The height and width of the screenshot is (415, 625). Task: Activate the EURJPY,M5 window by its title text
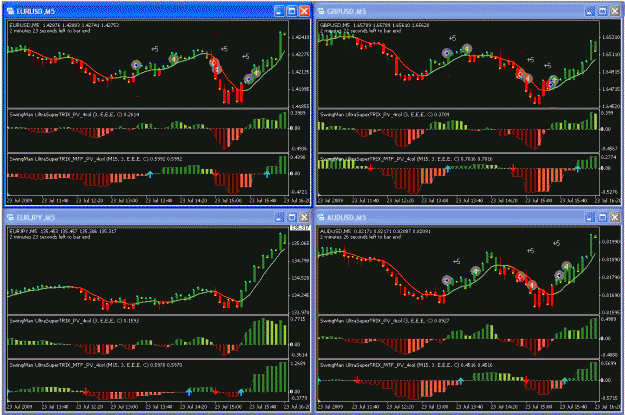coord(36,218)
